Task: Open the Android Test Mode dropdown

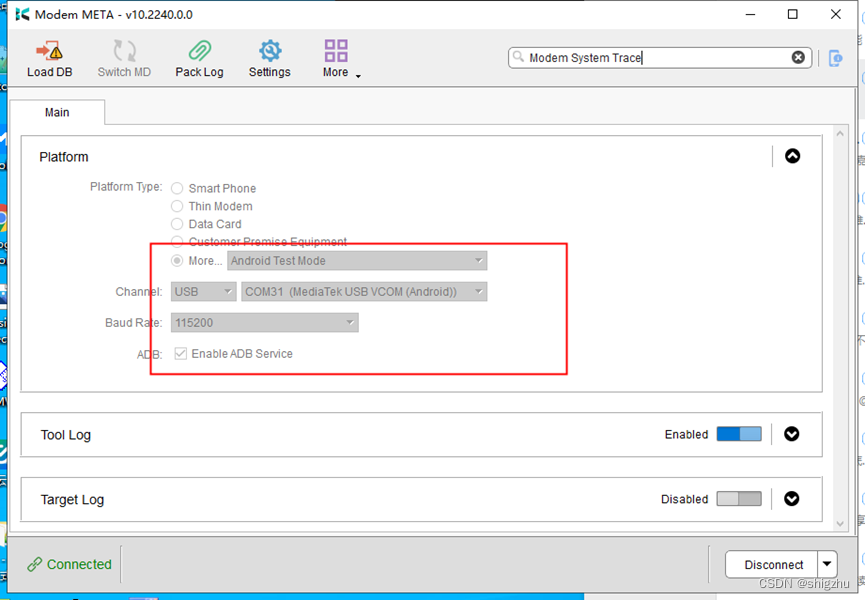Action: 357,261
